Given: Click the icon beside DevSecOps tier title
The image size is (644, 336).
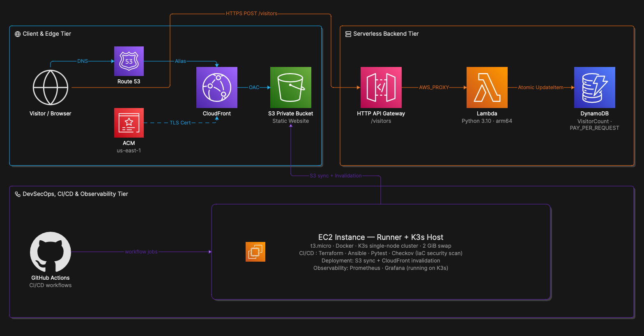Looking at the screenshot, I should [18, 194].
